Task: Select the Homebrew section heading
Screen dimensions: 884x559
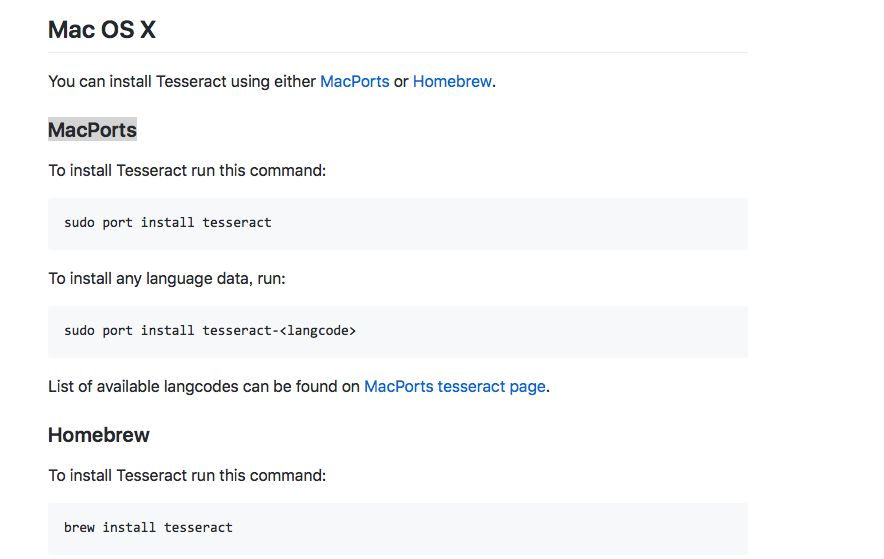Action: coord(99,435)
